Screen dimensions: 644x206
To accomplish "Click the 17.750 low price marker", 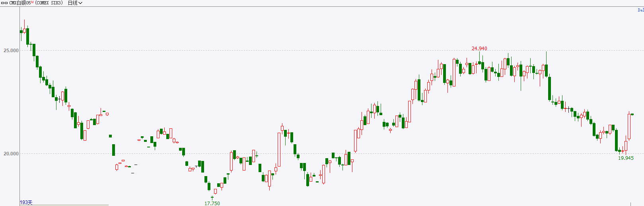I will click(212, 203).
